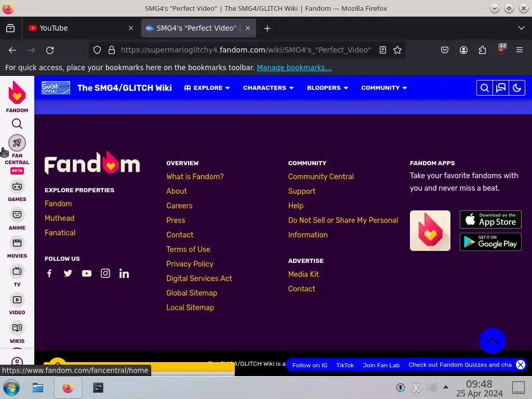532x399 pixels.
Task: Open the Fanatical property link
Action: (60, 233)
